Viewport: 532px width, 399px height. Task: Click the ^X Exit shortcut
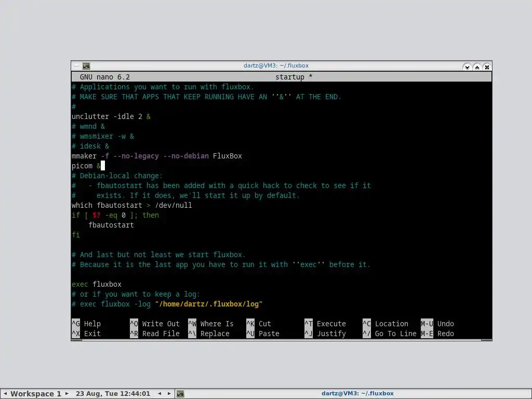pyautogui.click(x=86, y=334)
